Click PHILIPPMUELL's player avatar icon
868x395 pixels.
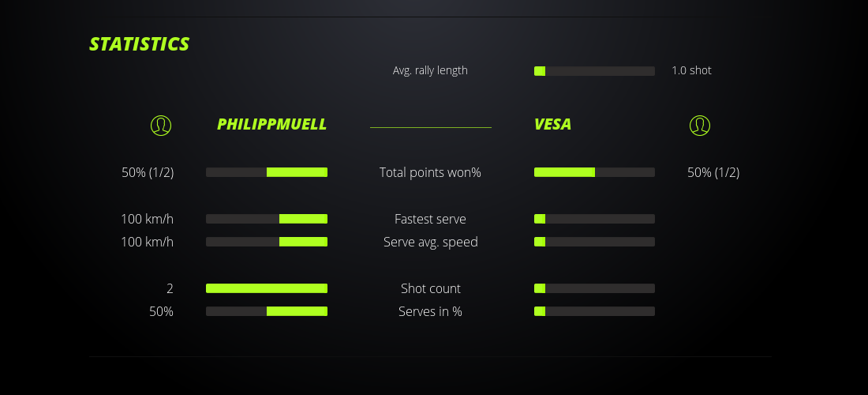coord(161,125)
